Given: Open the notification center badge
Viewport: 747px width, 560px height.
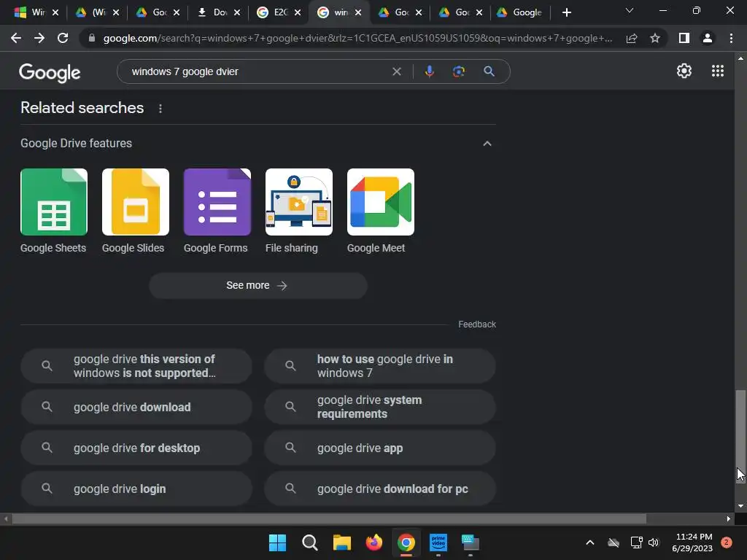Looking at the screenshot, I should 727,542.
